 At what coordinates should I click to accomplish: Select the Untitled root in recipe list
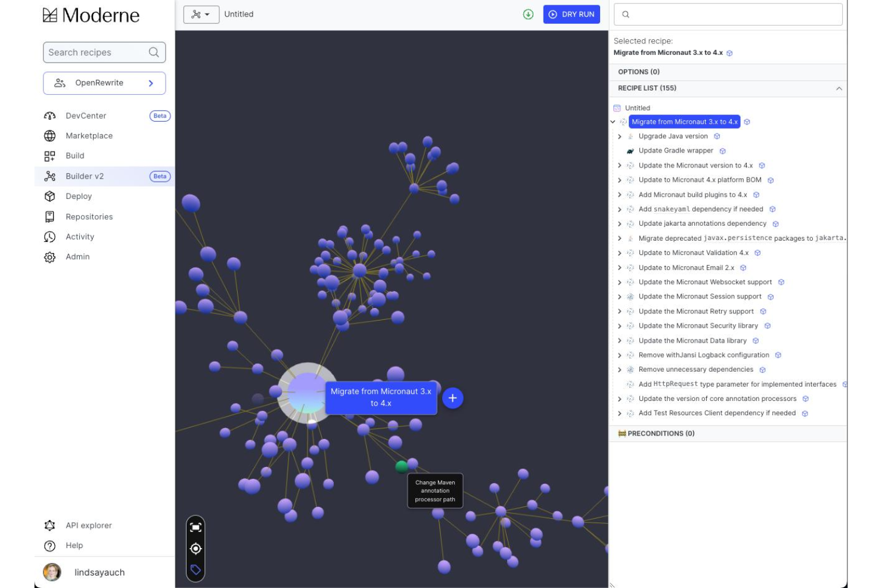(x=637, y=108)
